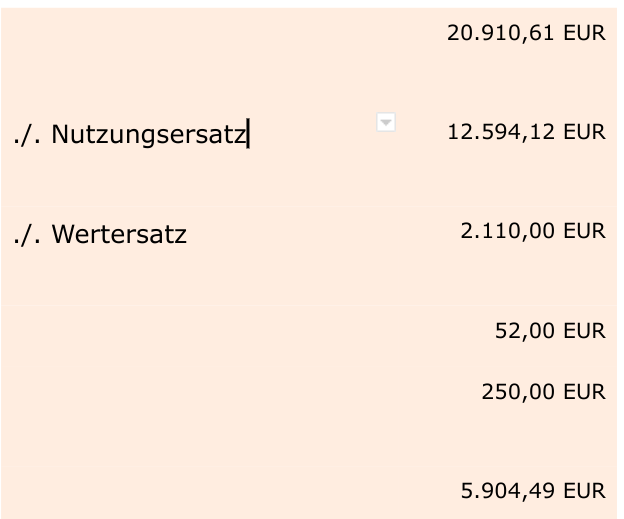Select the 5.904,49 EUR total amount
The width and height of the screenshot is (624, 519).
[x=533, y=490]
